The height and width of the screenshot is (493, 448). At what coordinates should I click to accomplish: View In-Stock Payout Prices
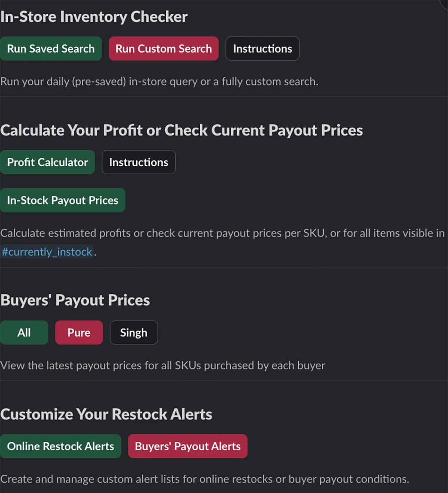[x=63, y=200]
